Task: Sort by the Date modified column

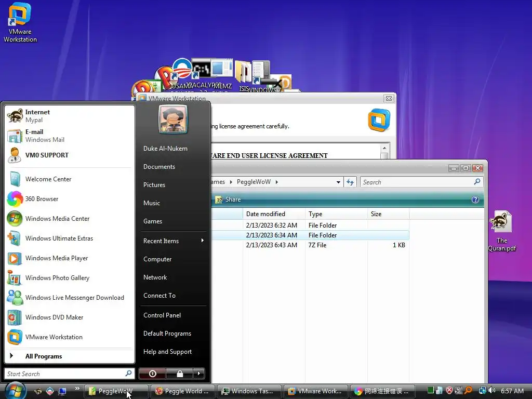Action: coord(274,214)
